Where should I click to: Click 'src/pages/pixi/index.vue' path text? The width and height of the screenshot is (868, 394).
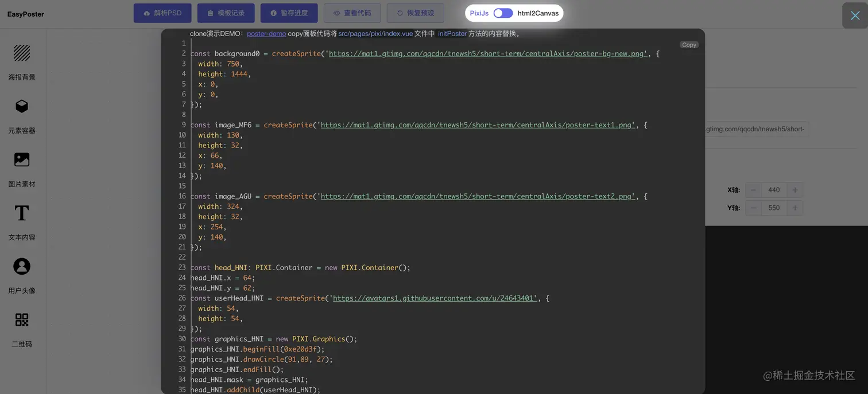375,34
